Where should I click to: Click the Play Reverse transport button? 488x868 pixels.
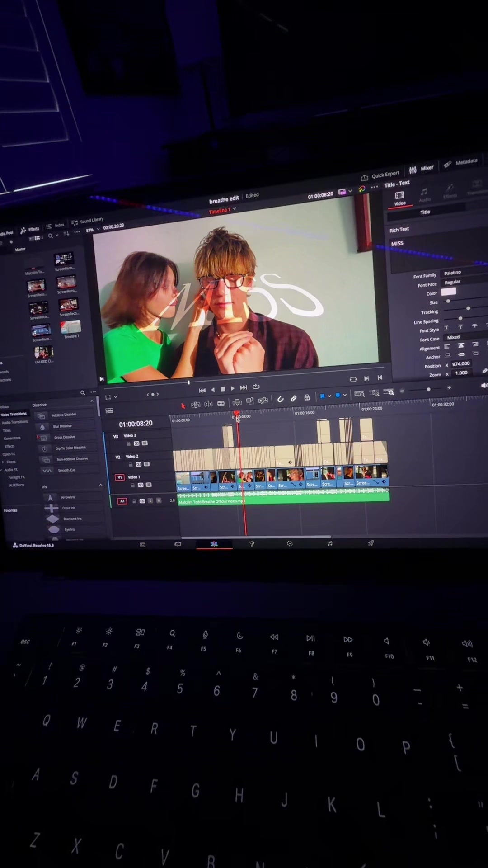pos(212,389)
